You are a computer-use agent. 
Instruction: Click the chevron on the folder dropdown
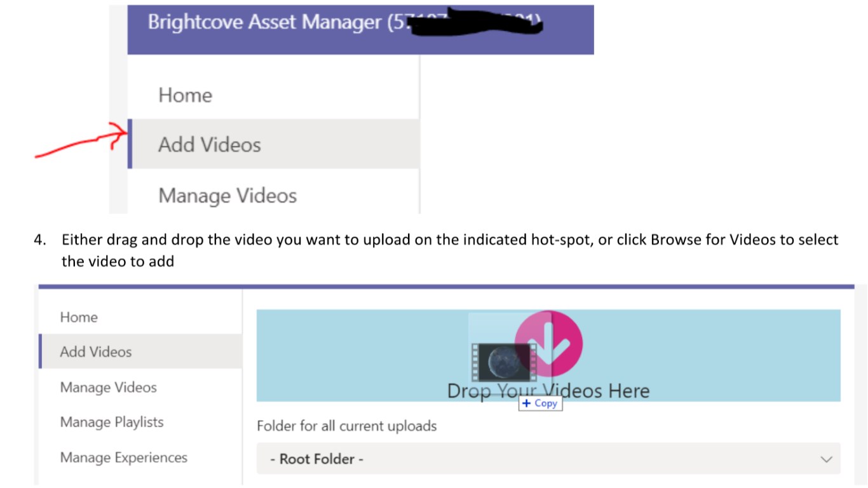(826, 459)
